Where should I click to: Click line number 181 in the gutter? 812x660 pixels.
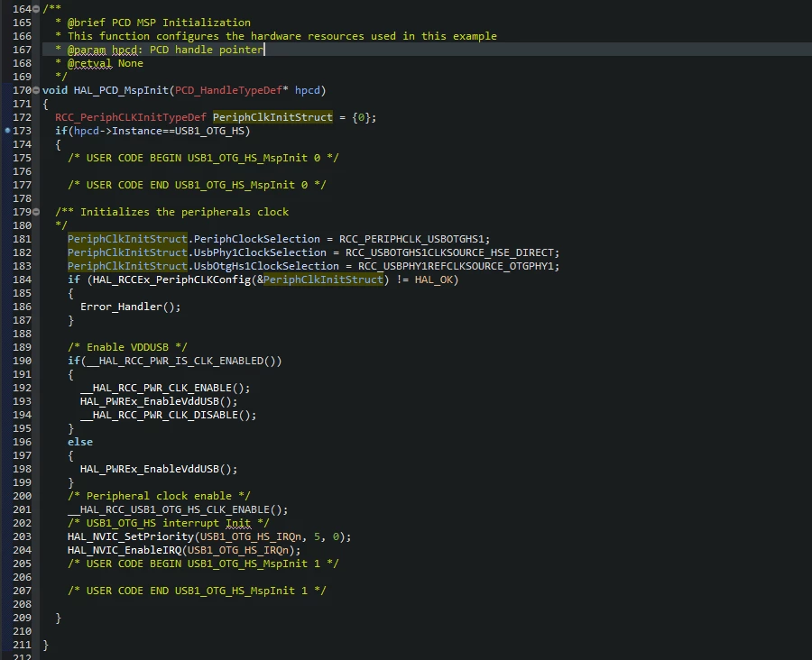tap(23, 239)
